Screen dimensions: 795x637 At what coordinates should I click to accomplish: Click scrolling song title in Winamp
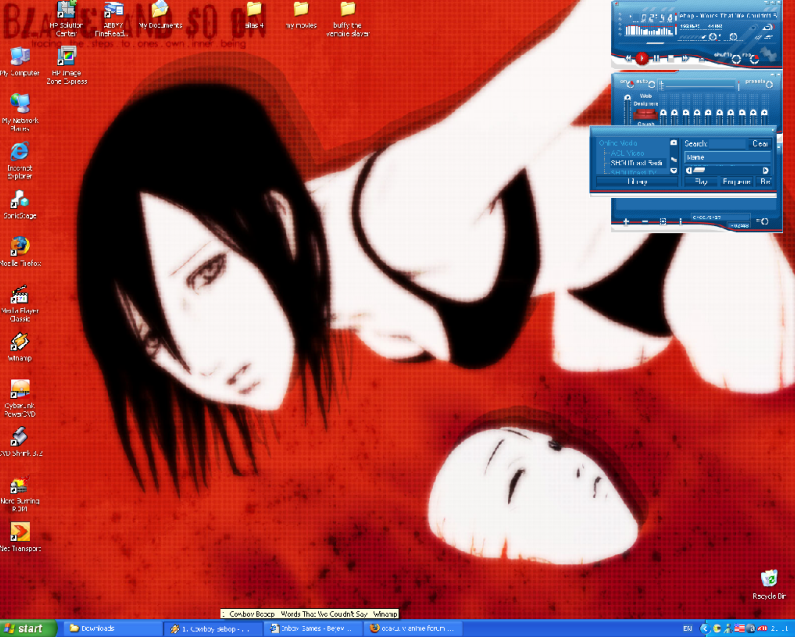coord(728,16)
